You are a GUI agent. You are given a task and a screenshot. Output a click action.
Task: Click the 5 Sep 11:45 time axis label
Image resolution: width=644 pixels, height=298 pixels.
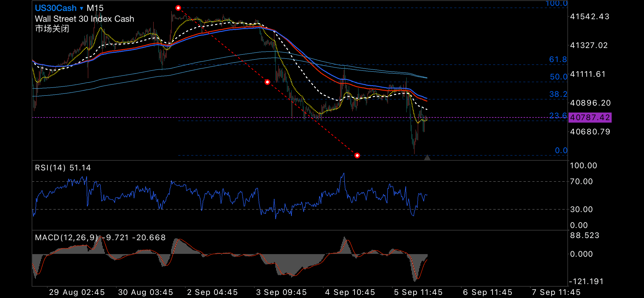tap(418, 292)
